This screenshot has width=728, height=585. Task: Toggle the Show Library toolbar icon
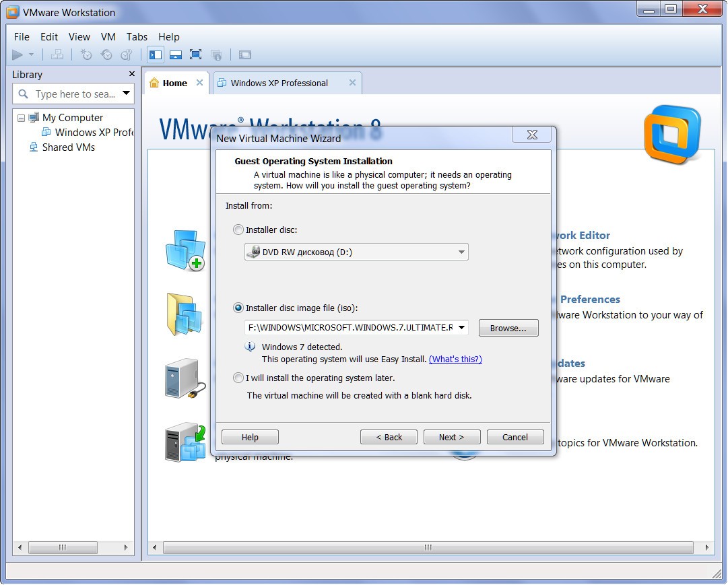[x=156, y=55]
